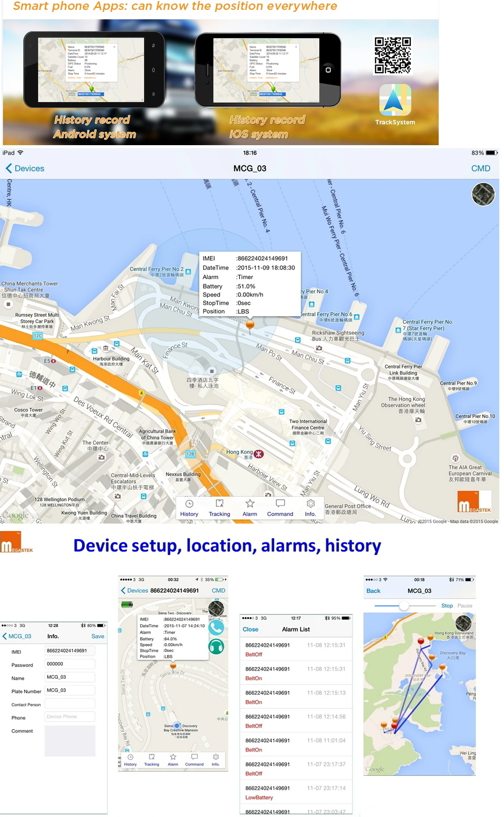Click the Password field showing 000000

[69, 664]
